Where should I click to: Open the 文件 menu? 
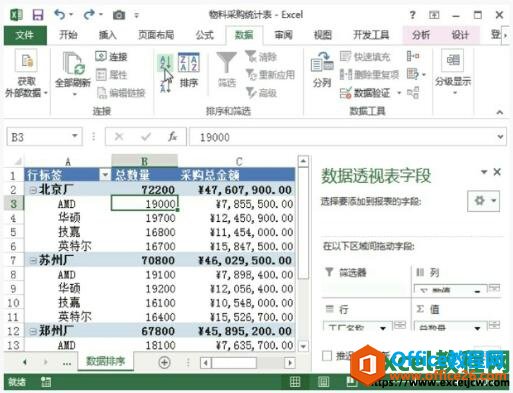pyautogui.click(x=25, y=35)
